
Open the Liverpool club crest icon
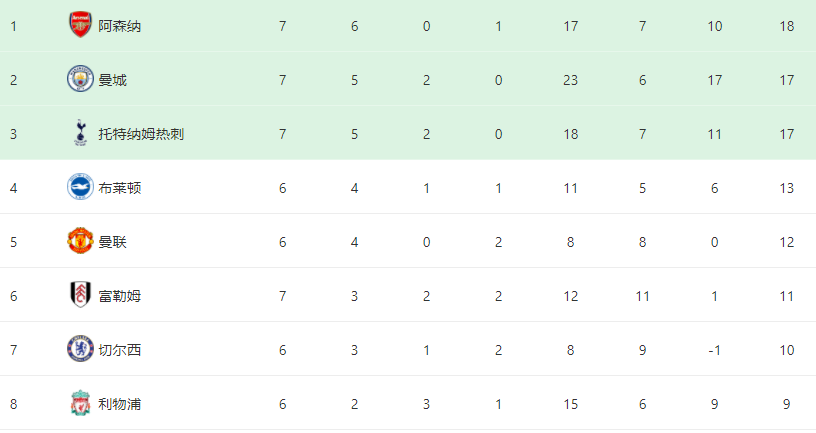pyautogui.click(x=80, y=403)
